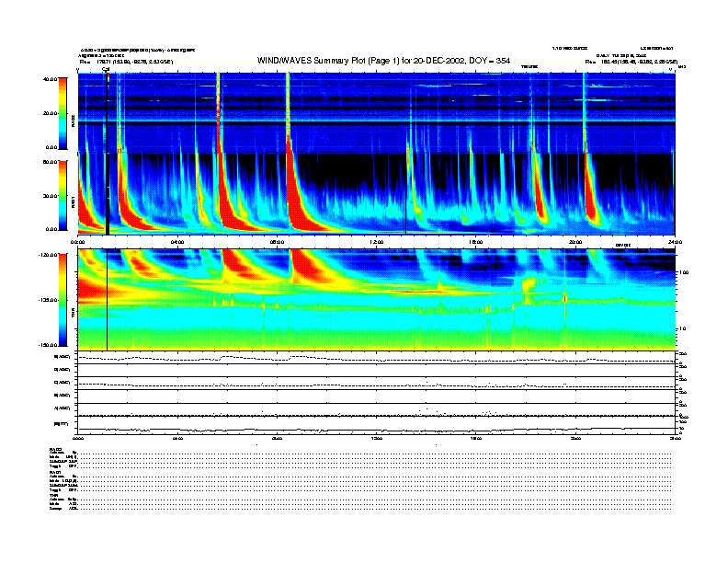The height and width of the screenshot is (563, 728).
Task: Click the Cal marker above RAD2 panel
Action: [106, 69]
